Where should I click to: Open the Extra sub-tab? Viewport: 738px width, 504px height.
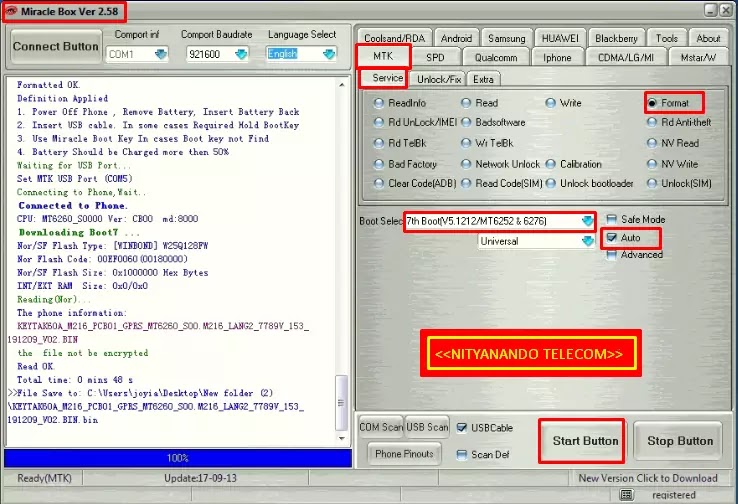[x=483, y=79]
